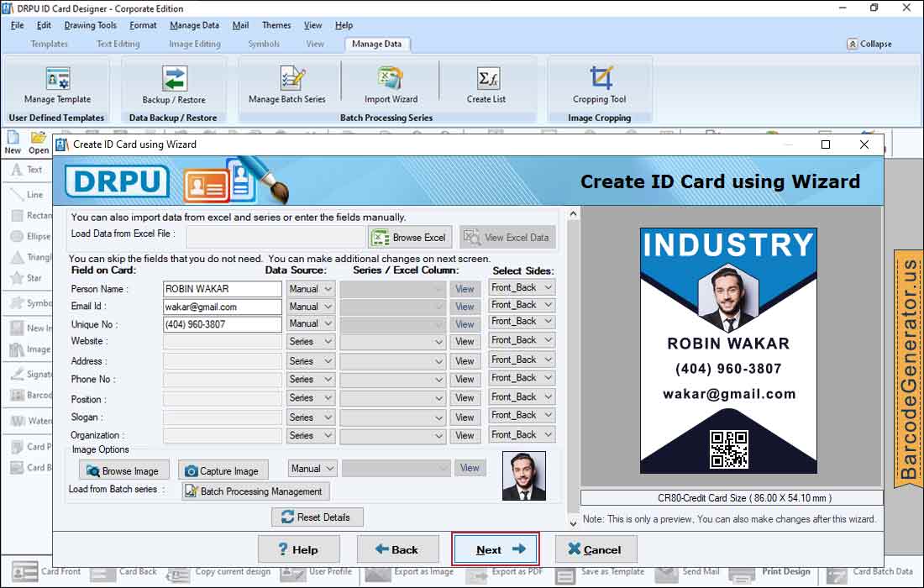Open the File menu

(x=17, y=25)
